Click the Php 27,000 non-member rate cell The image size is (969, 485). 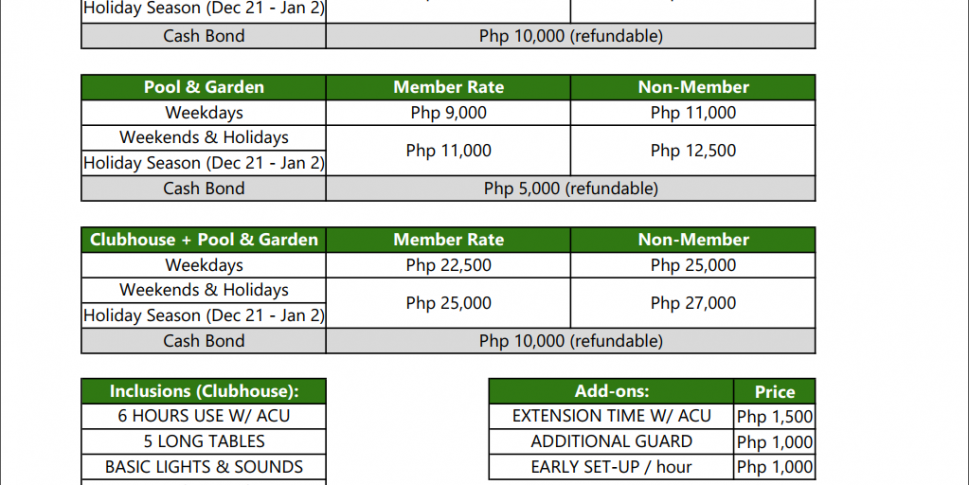click(x=693, y=303)
